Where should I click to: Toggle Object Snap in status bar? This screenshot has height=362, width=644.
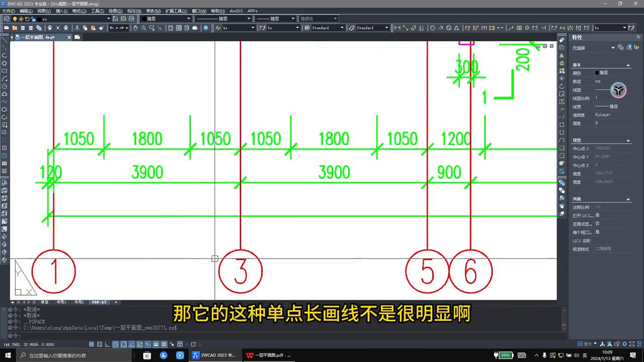point(124,344)
